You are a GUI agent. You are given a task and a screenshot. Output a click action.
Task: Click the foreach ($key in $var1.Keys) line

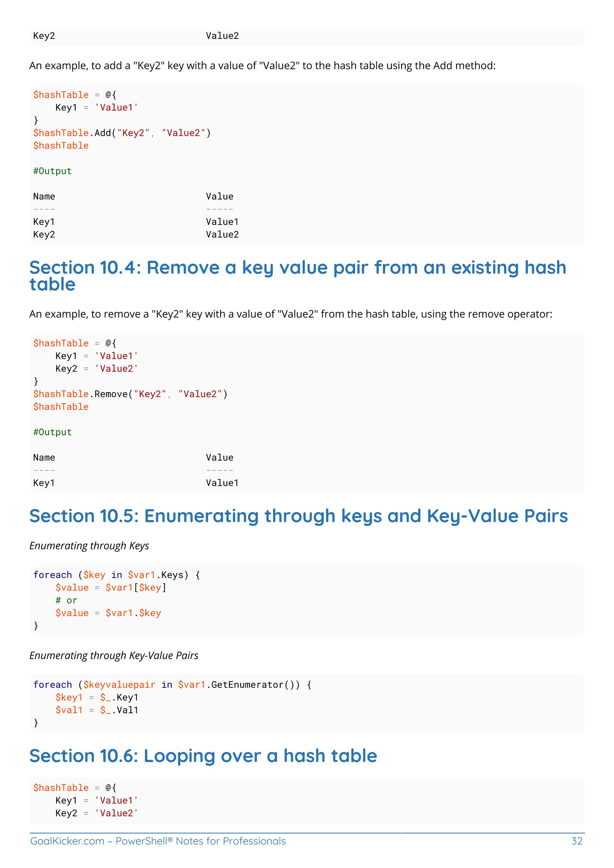(117, 575)
